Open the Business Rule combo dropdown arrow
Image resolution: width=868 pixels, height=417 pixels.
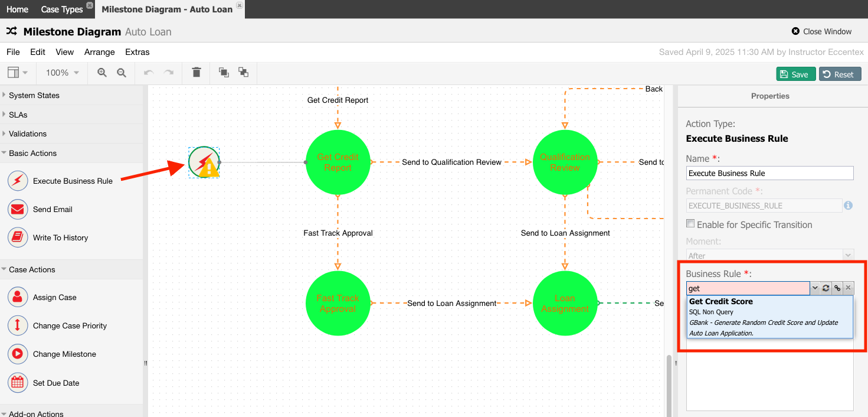[815, 288]
